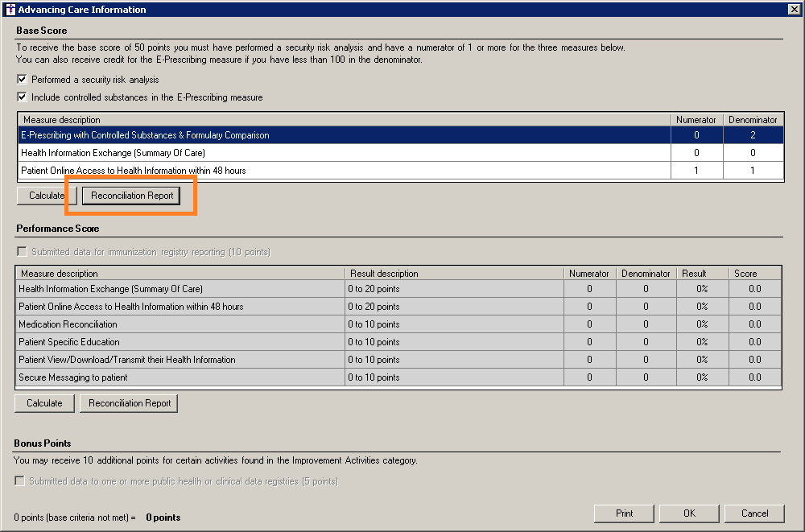Click Numerator header in Base Score table

pyautogui.click(x=696, y=120)
